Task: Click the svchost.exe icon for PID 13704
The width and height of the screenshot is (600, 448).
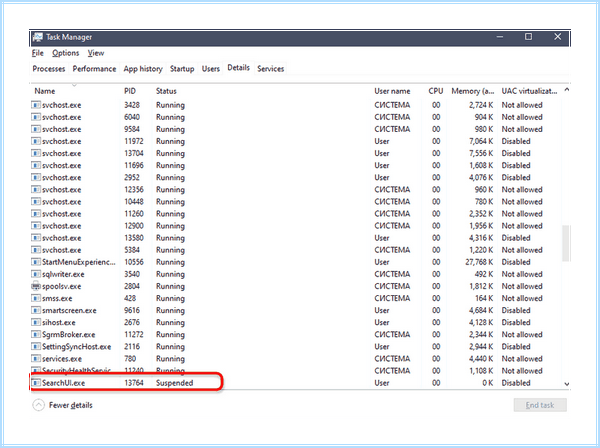Action: (36, 153)
